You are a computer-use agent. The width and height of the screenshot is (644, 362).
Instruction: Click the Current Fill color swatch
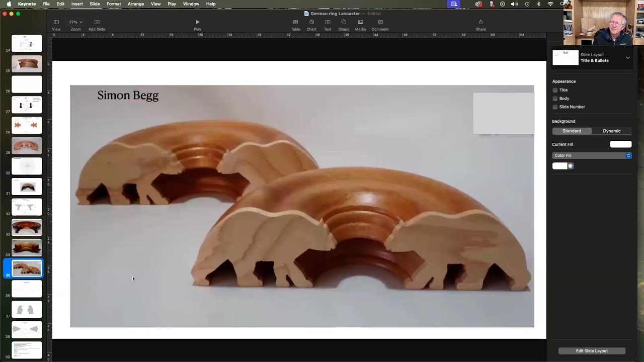620,144
